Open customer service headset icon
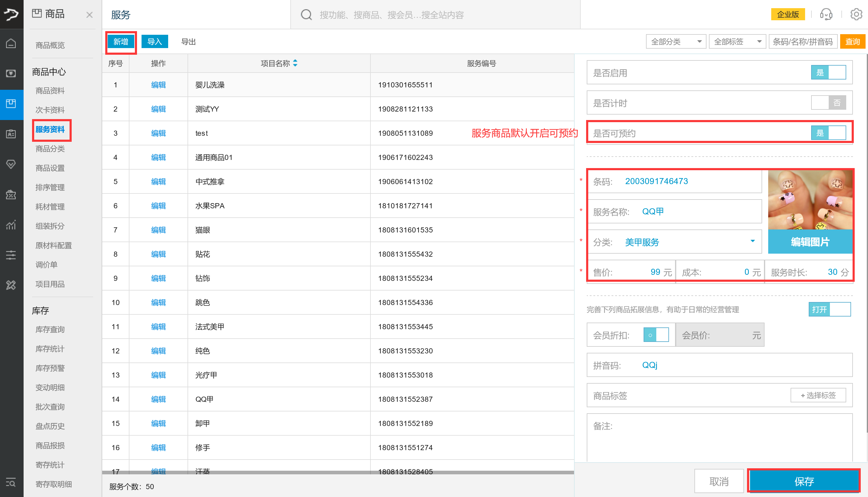Screen dimensions: 868x497 pyautogui.click(x=826, y=14)
